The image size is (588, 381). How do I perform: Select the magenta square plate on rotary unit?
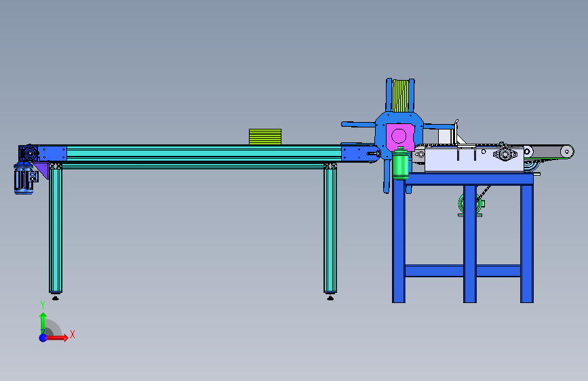(x=399, y=137)
